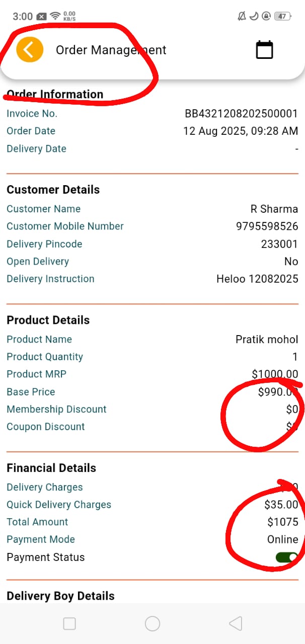The height and width of the screenshot is (644, 305).
Task: Tap the orange back arrow button
Action: click(x=30, y=50)
